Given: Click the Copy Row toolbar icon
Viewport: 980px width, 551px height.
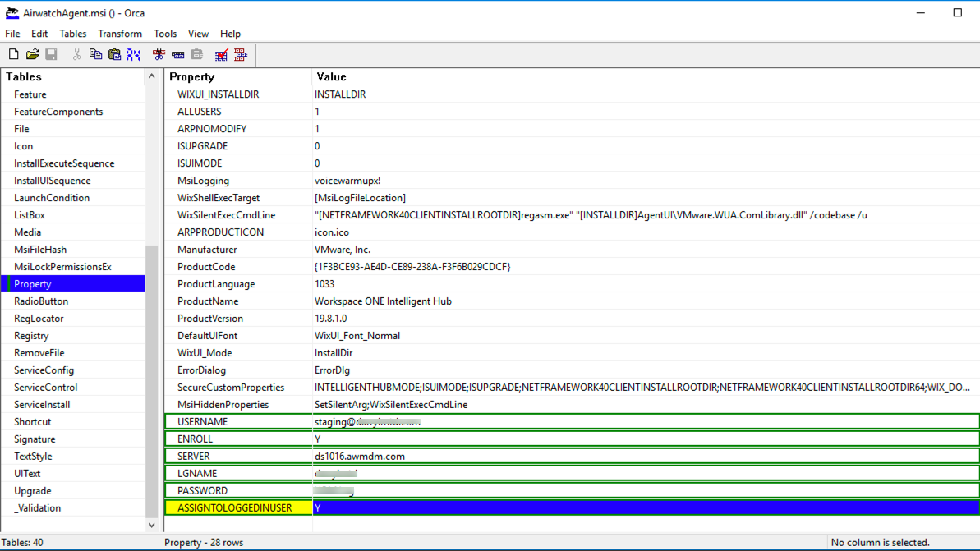Looking at the screenshot, I should click(177, 54).
